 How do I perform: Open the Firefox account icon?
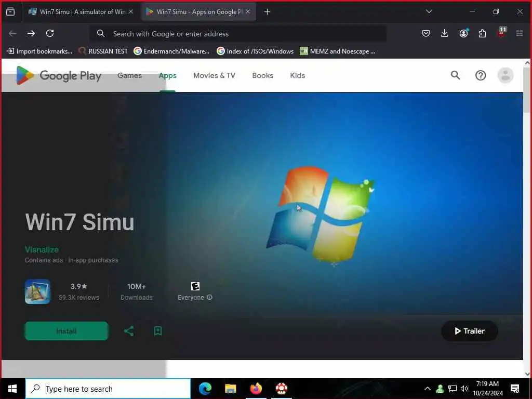[463, 33]
